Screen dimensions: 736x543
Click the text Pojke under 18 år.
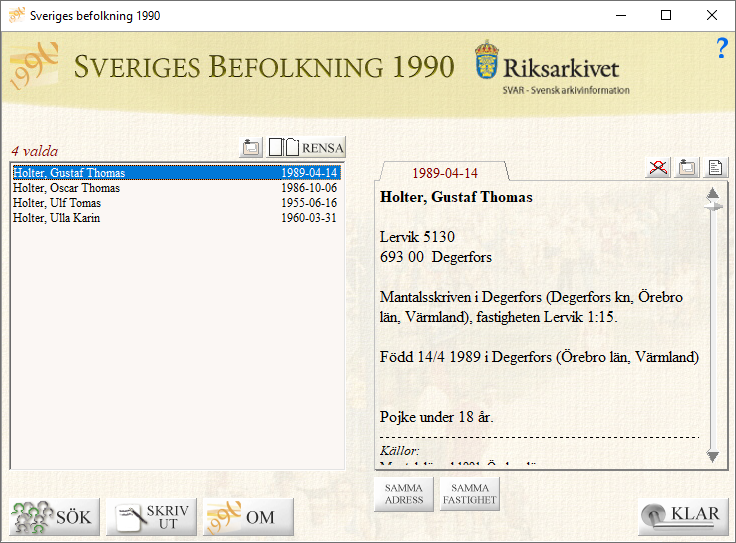tap(437, 417)
